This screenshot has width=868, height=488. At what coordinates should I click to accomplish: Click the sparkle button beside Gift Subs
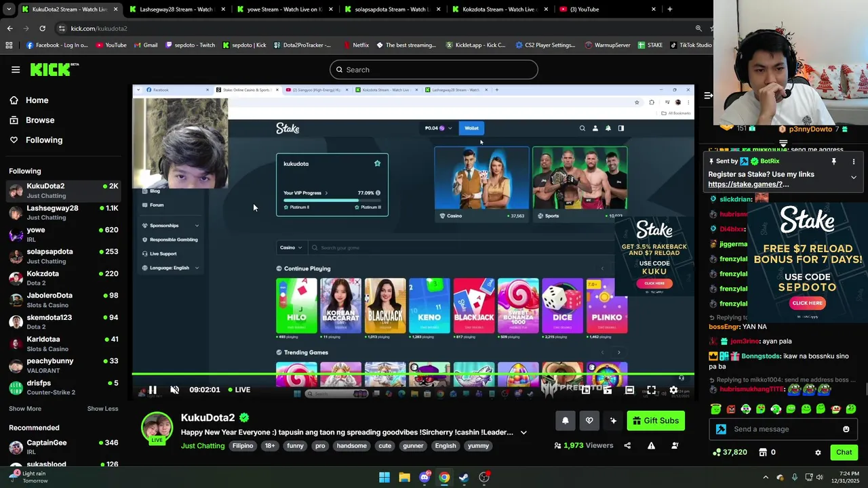point(613,421)
